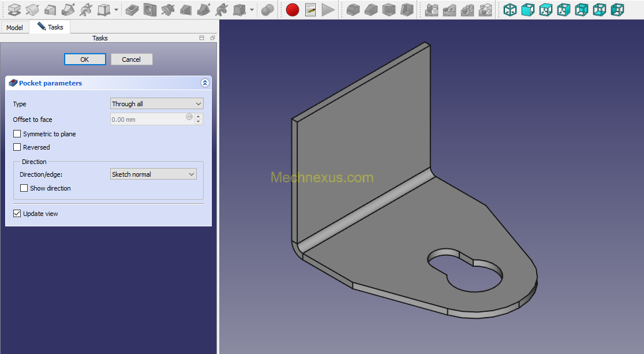
Task: Switch to the Model tab
Action: (15, 28)
